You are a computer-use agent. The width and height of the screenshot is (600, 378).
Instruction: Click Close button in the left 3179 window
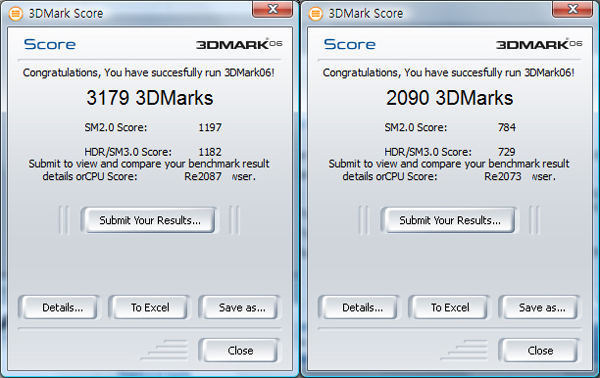coord(240,350)
